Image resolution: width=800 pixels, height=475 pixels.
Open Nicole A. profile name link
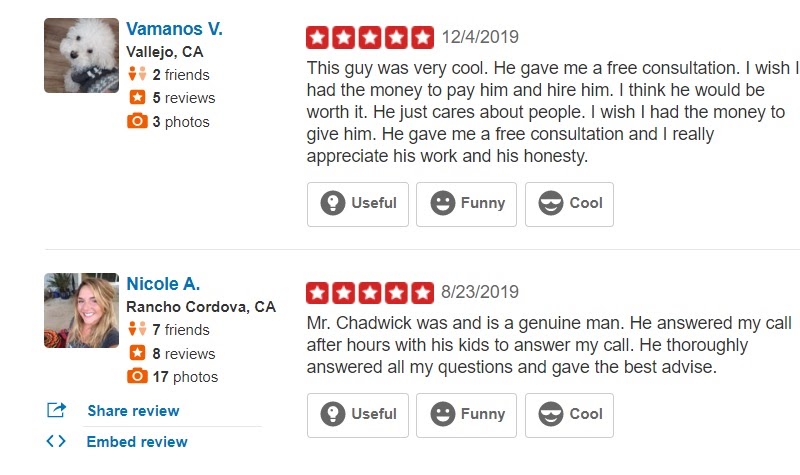point(163,284)
